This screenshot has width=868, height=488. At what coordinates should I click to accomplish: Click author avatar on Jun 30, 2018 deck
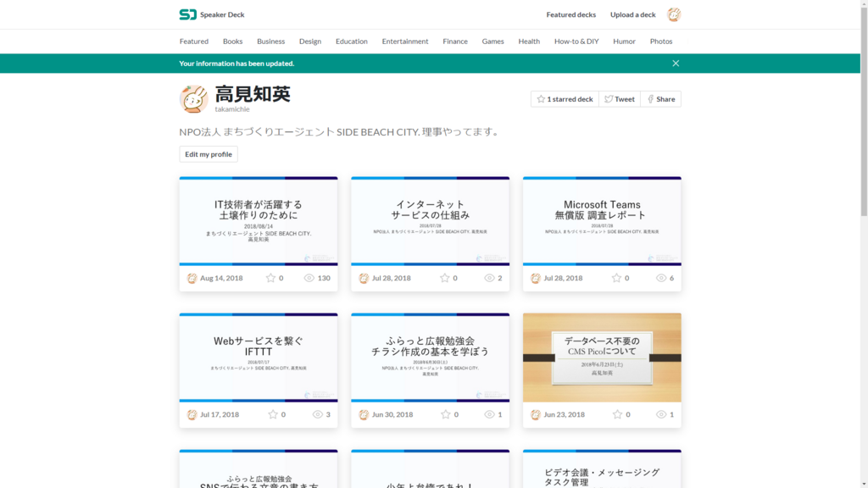coord(363,414)
